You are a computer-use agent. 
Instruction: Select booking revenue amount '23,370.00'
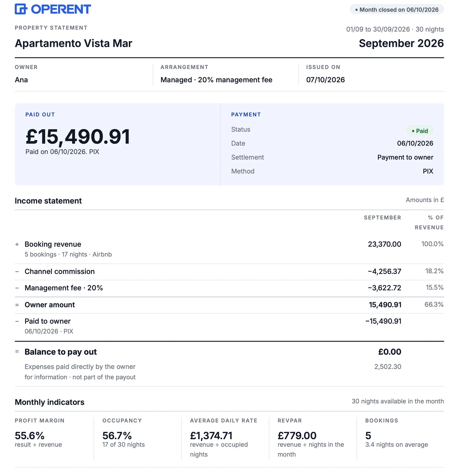click(385, 244)
